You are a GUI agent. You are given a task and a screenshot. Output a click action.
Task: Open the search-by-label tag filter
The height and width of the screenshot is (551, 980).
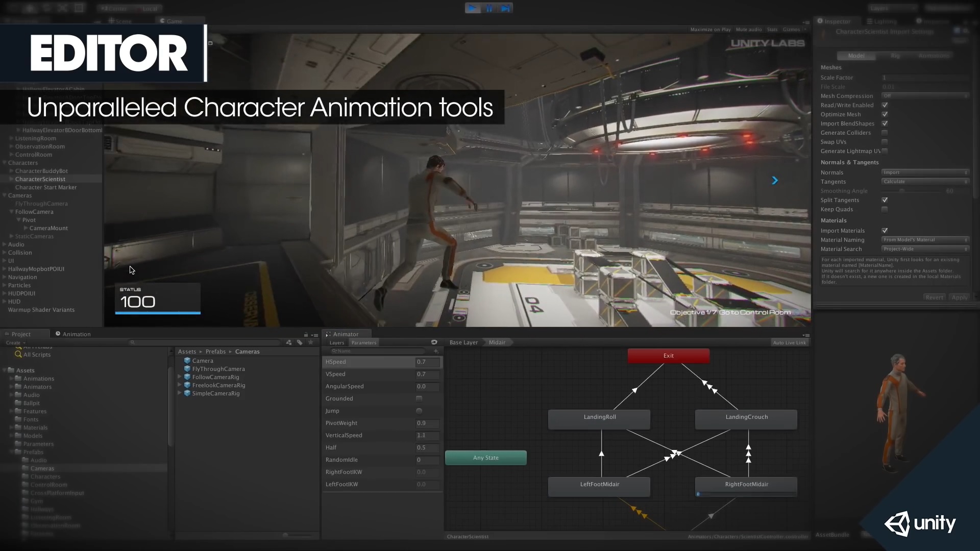click(300, 342)
